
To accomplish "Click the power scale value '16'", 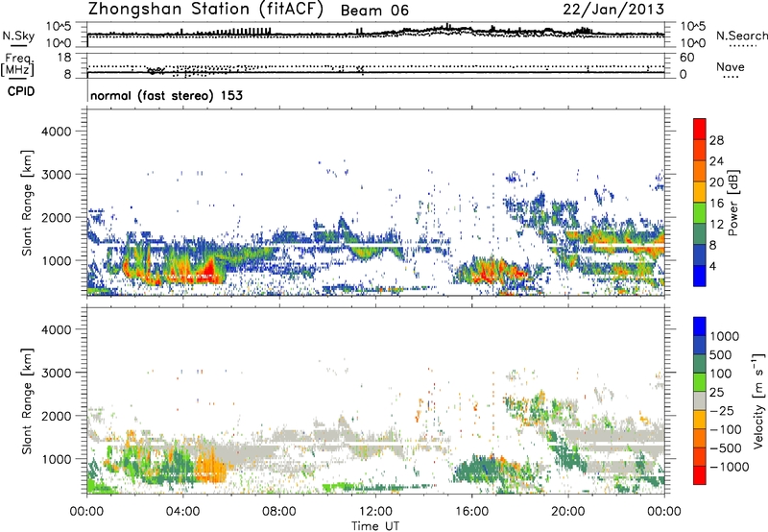I will [x=716, y=204].
